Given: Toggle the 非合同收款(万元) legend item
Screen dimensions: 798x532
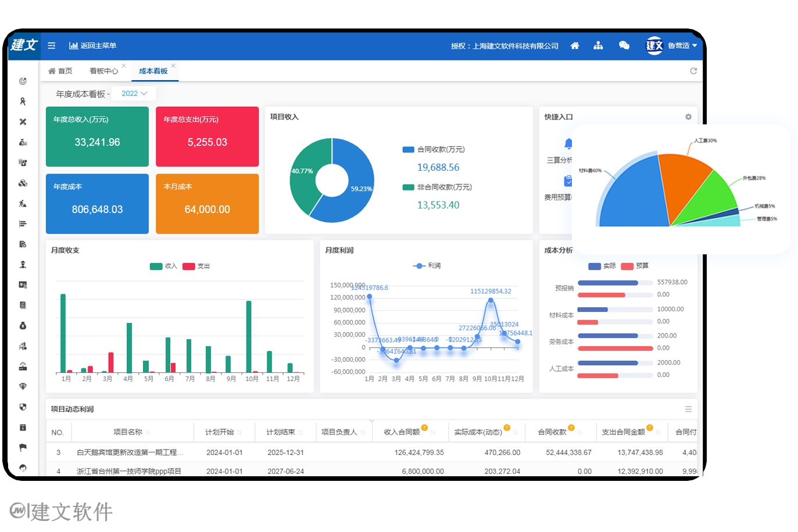Looking at the screenshot, I should coord(437,187).
